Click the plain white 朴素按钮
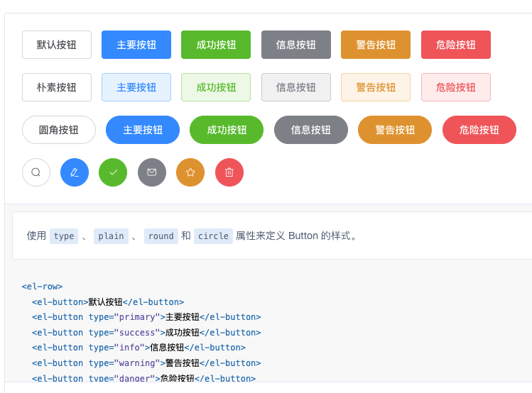 click(x=57, y=87)
